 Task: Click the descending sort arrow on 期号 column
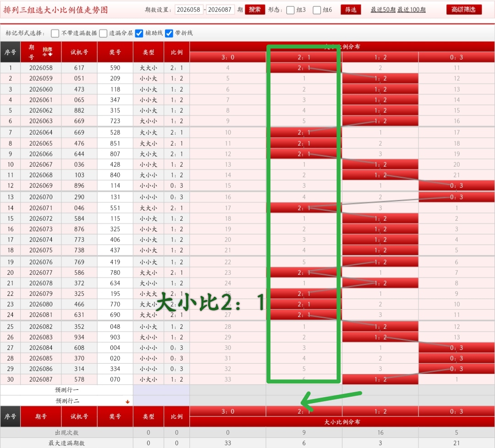[x=50, y=54]
